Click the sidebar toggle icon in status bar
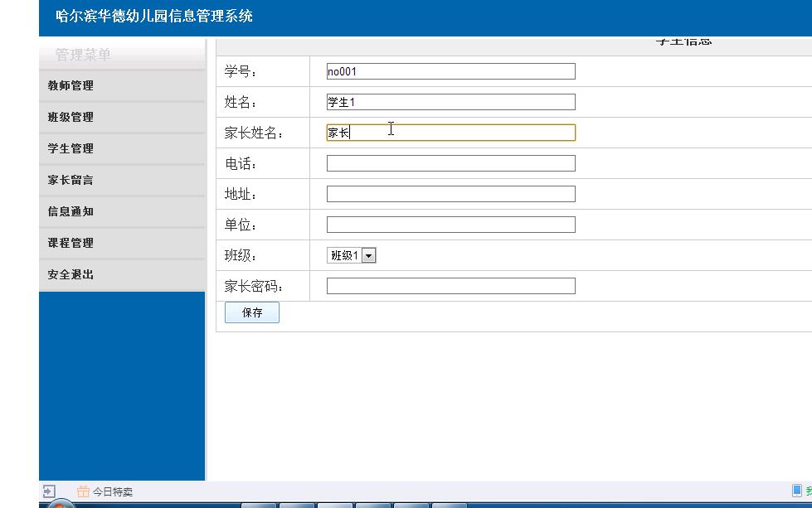Viewport: 812px width, 508px height. click(x=49, y=491)
